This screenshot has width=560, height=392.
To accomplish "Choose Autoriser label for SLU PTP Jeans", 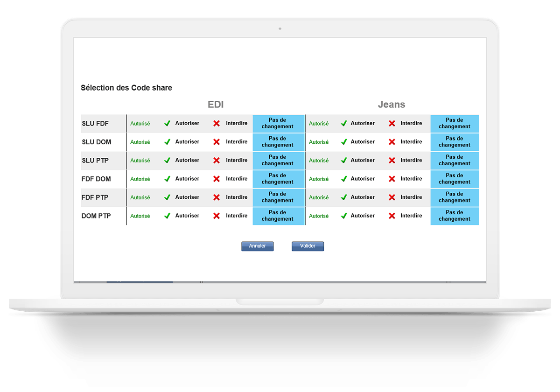I will coord(363,160).
